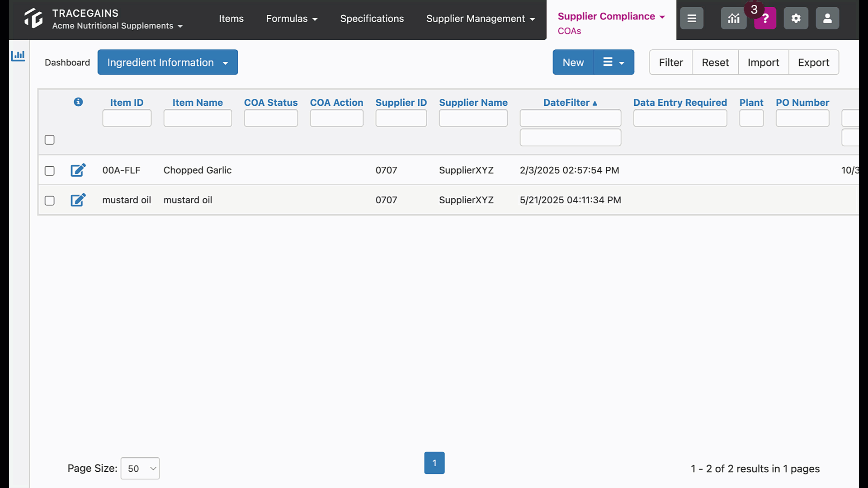Check the checkbox for mustard oil row
The height and width of the screenshot is (488, 868).
(x=49, y=201)
